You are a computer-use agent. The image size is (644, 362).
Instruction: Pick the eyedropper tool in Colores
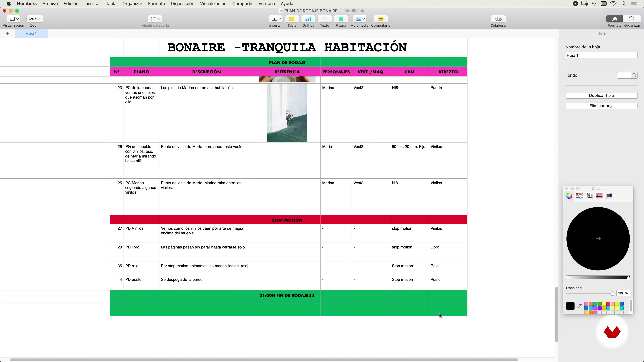pyautogui.click(x=579, y=306)
